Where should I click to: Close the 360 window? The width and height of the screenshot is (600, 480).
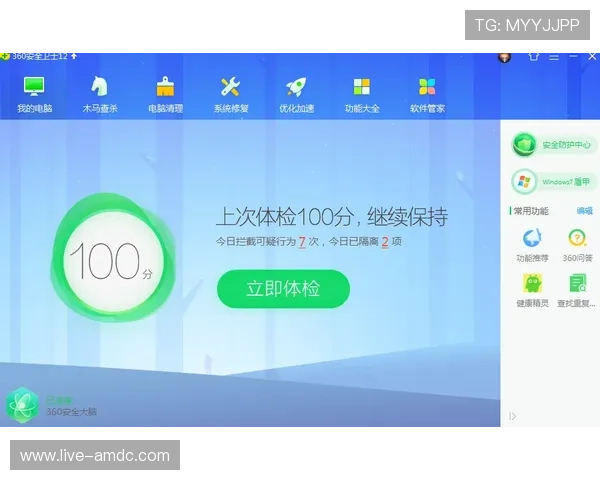click(x=592, y=57)
